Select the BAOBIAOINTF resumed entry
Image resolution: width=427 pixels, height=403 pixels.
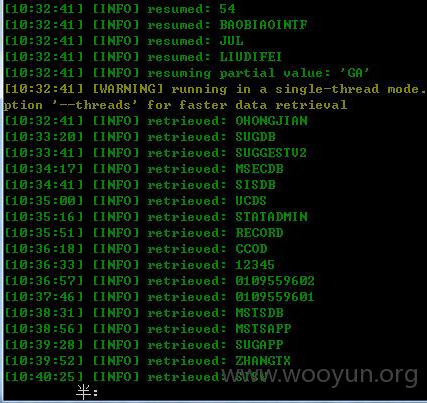point(156,25)
